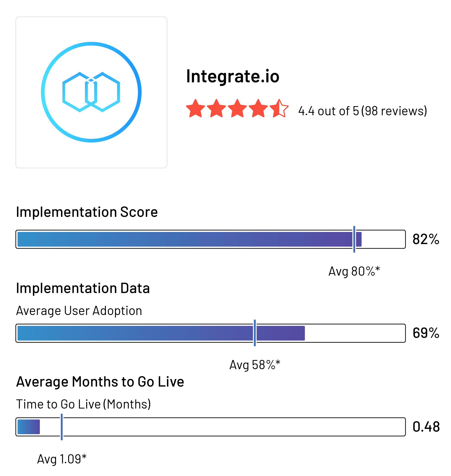Click the half-filled fifth star
The height and width of the screenshot is (476, 451).
[279, 109]
